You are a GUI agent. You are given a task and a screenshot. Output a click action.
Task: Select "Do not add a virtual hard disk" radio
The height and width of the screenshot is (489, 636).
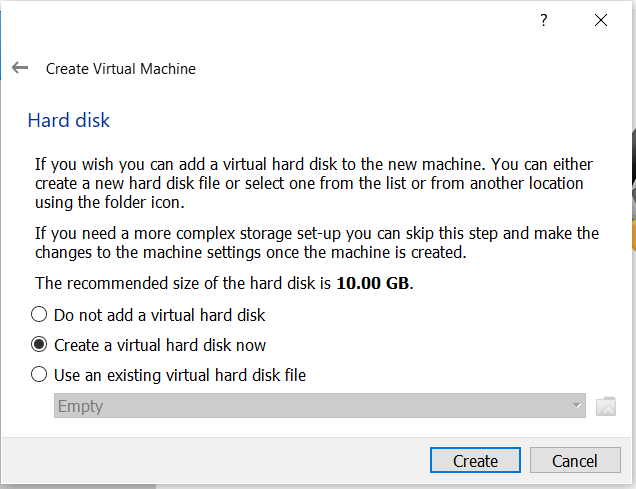[x=39, y=314]
